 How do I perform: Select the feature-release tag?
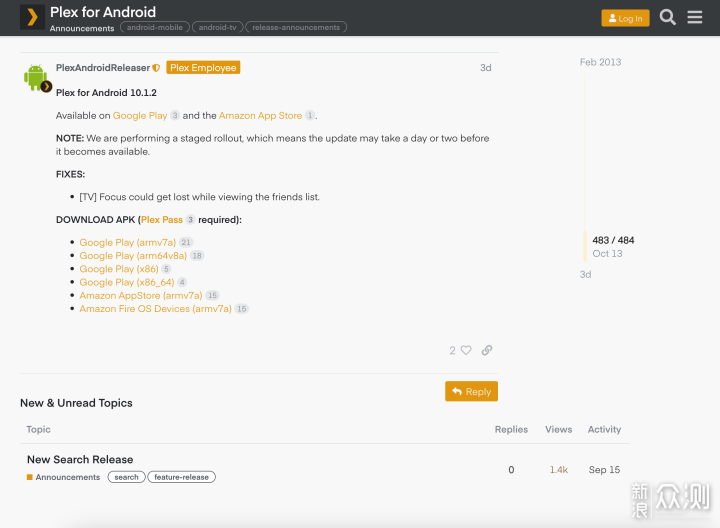pos(181,477)
